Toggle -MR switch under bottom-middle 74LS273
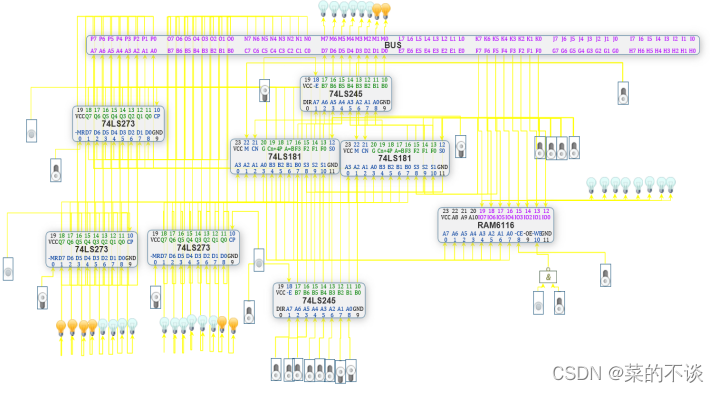 tap(156, 297)
